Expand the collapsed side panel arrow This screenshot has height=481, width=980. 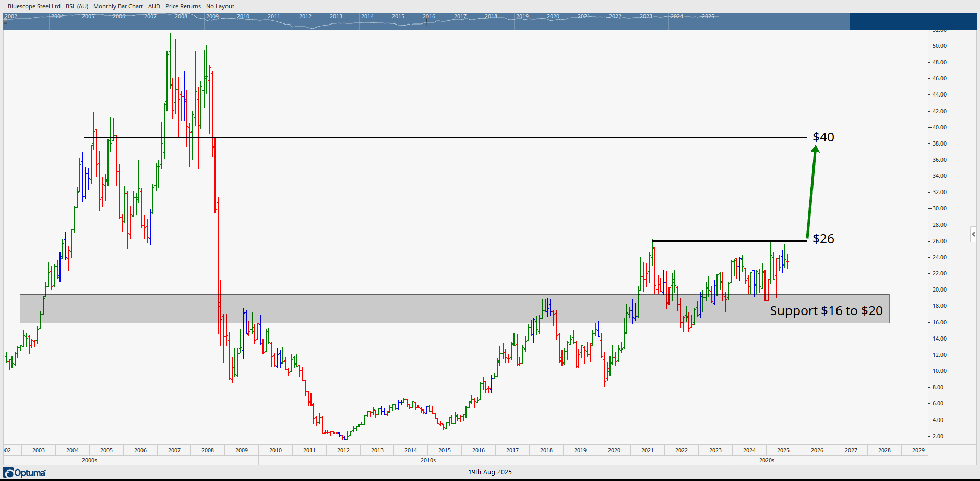(x=973, y=234)
